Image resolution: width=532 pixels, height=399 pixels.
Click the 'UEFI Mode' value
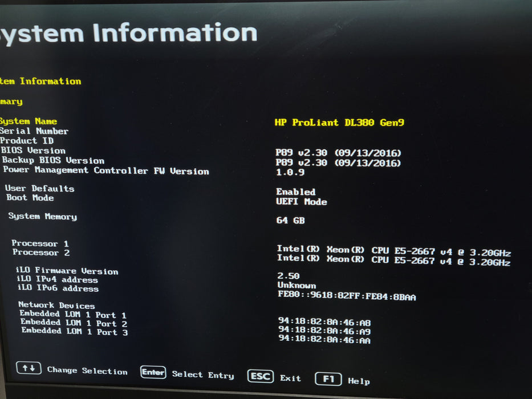[x=302, y=202]
